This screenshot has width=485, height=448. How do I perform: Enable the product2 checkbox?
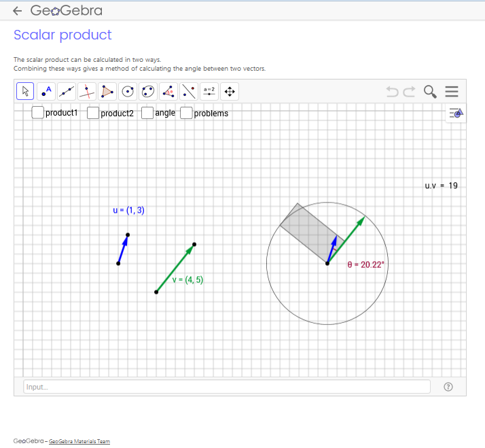(x=93, y=113)
